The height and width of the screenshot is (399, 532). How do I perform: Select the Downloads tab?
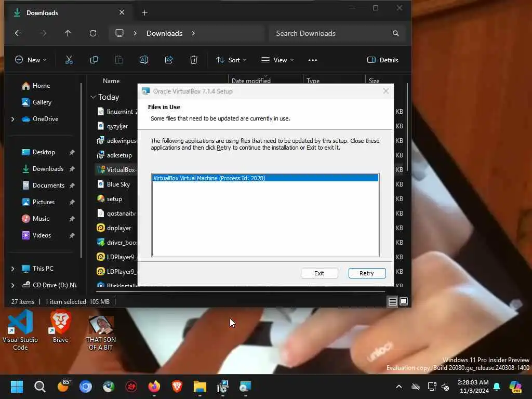coord(68,13)
